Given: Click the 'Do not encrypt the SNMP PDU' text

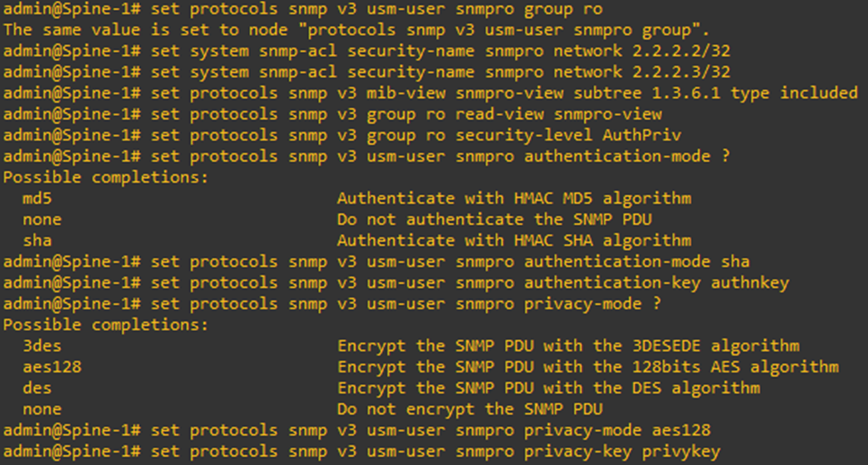Looking at the screenshot, I should point(469,409).
